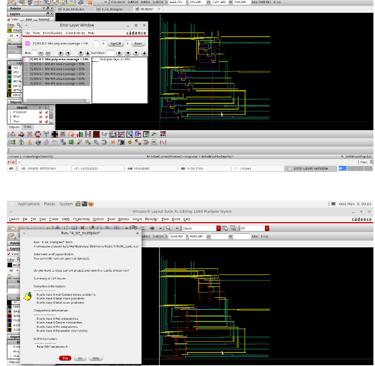Launch Firefox from the desktop panel
The height and width of the screenshot is (366, 375).
tap(91, 204)
